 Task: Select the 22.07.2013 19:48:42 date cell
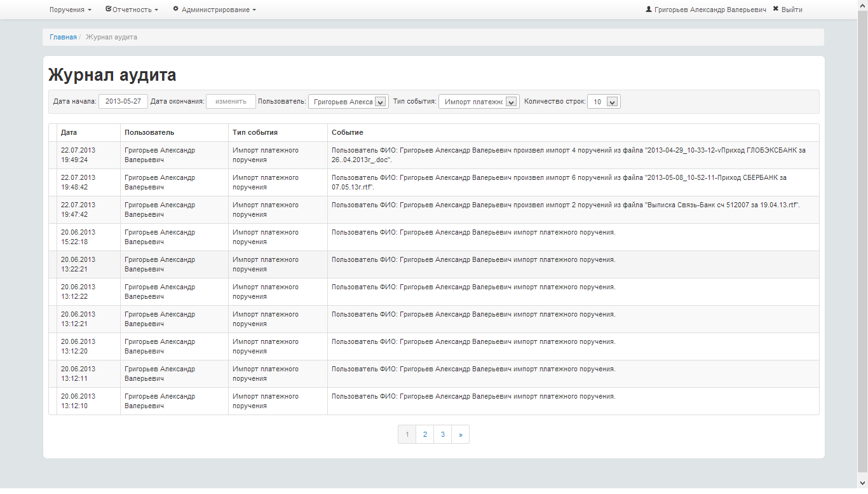tap(88, 182)
